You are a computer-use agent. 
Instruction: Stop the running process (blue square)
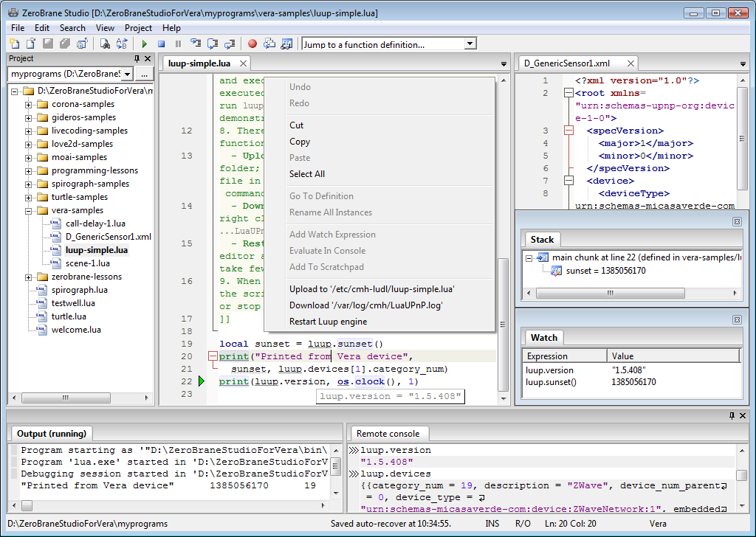[x=162, y=44]
